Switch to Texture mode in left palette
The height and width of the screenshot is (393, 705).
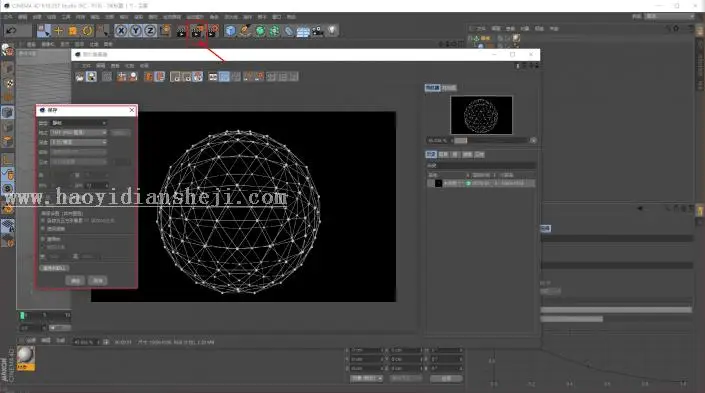pyautogui.click(x=8, y=84)
